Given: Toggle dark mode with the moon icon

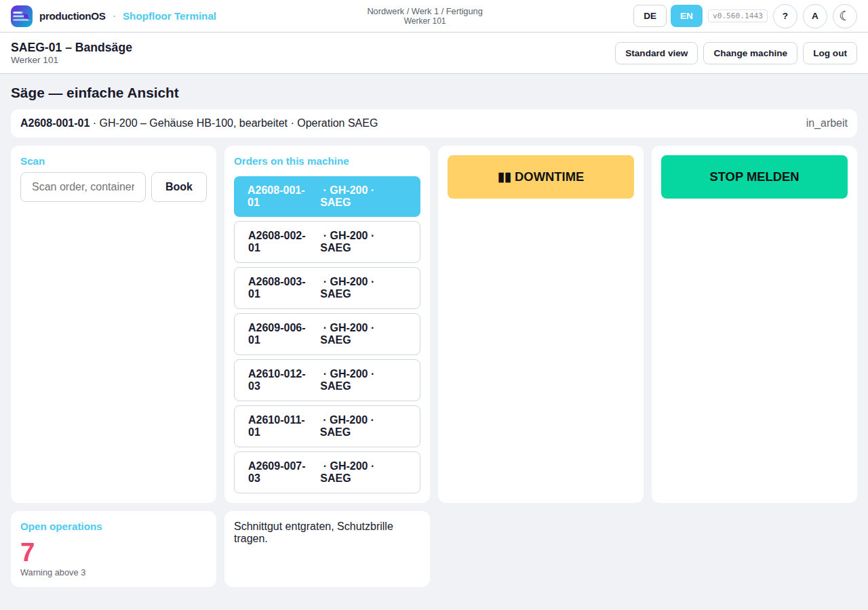Looking at the screenshot, I should point(845,16).
